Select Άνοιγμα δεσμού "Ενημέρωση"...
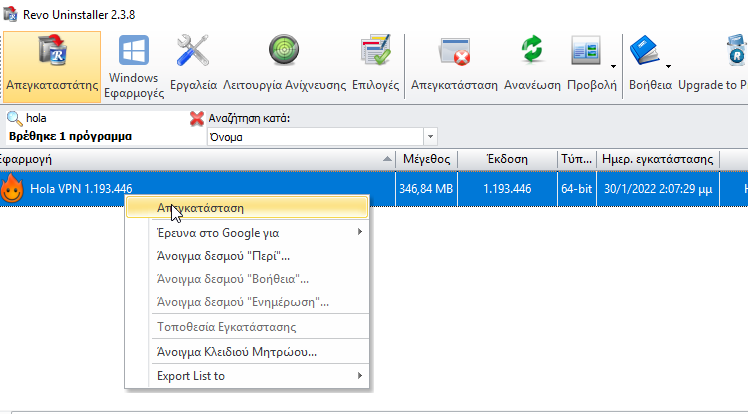The width and height of the screenshot is (748, 414). click(247, 302)
